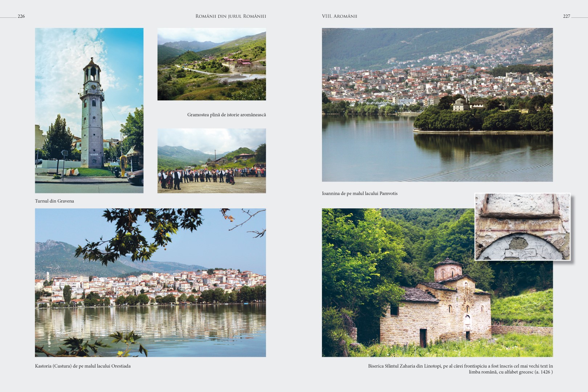Click the inset inscription fresco close-up
Image resolution: width=588 pixels, height=392 pixels.
point(522,227)
